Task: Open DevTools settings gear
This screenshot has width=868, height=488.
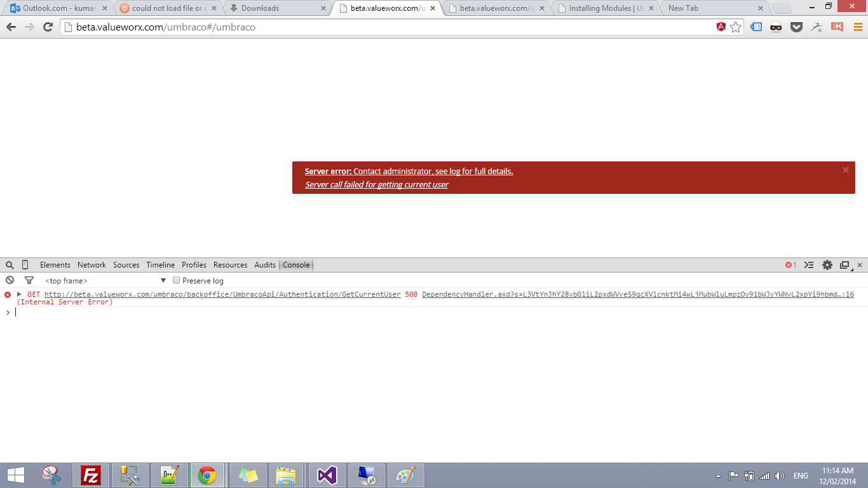Action: 827,265
